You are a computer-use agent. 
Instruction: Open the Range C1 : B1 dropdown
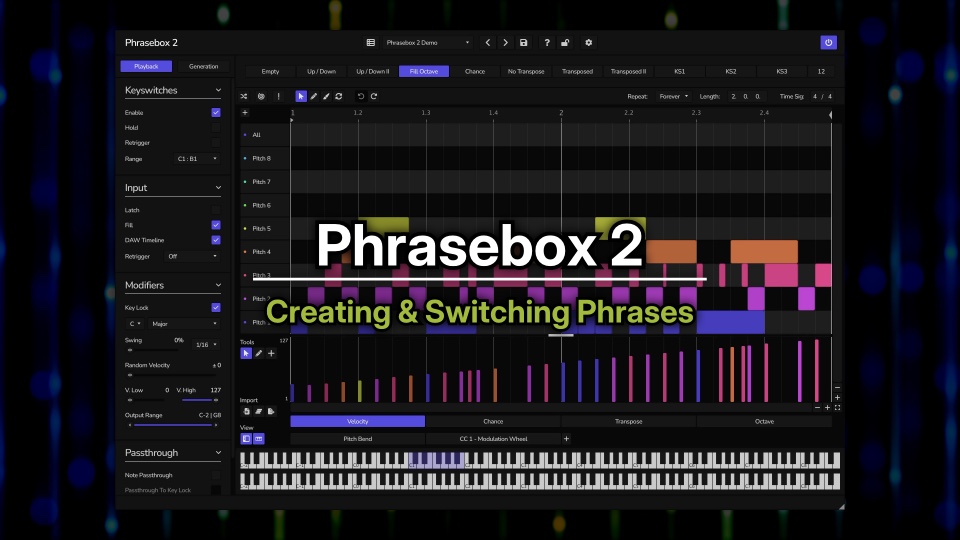[197, 159]
